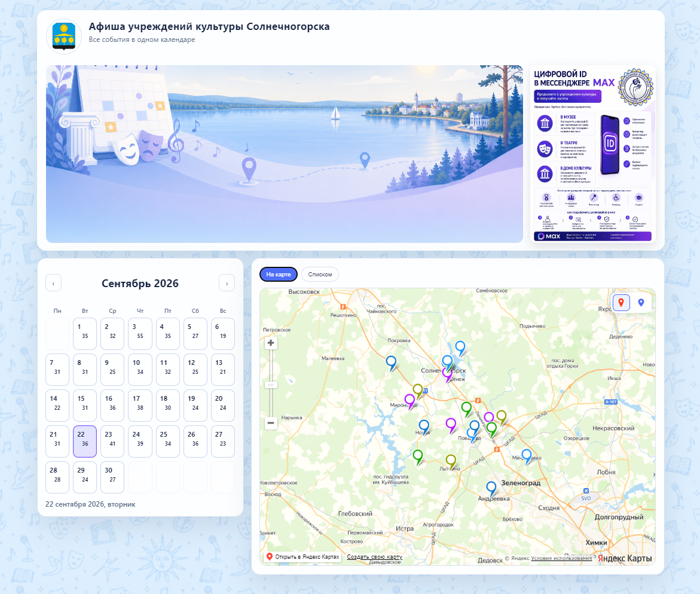Click the Solnechnogorsk coat of arms logo

(x=64, y=36)
